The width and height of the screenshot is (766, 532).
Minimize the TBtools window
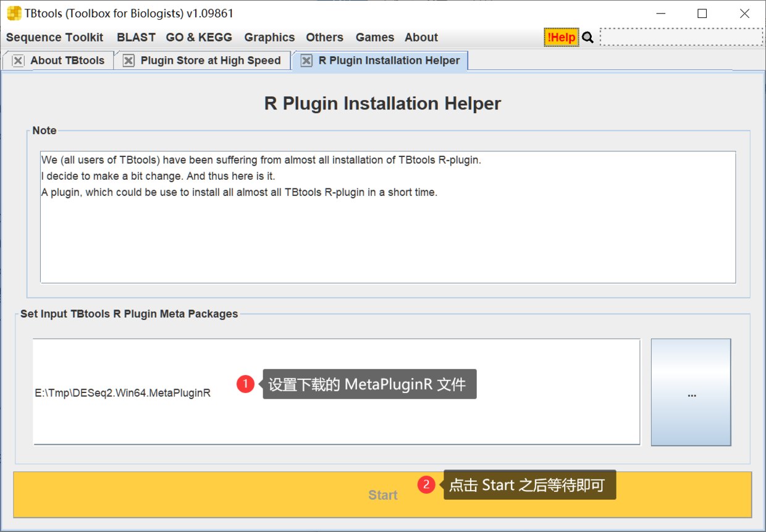660,14
